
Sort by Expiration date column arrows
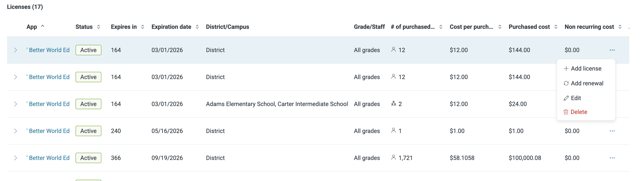point(197,27)
